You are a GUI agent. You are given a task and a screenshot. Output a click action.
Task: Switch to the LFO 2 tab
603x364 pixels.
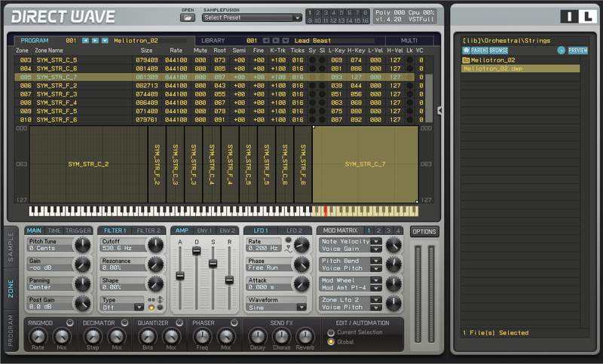pyautogui.click(x=294, y=231)
